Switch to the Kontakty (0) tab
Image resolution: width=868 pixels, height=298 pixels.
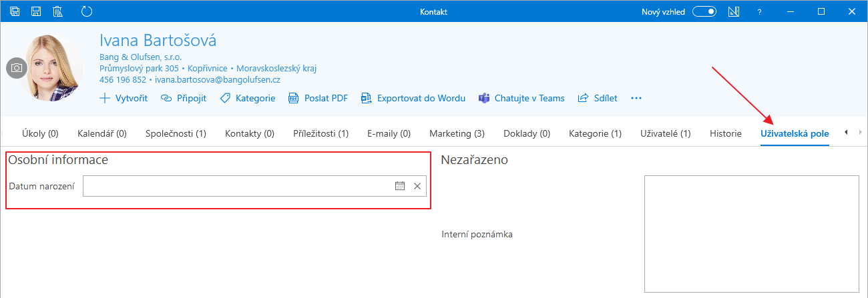250,133
